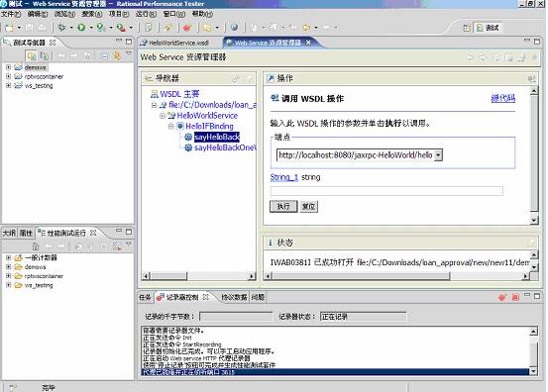Click the sayHelloBack operation gear icon
The width and height of the screenshot is (548, 392).
click(188, 137)
